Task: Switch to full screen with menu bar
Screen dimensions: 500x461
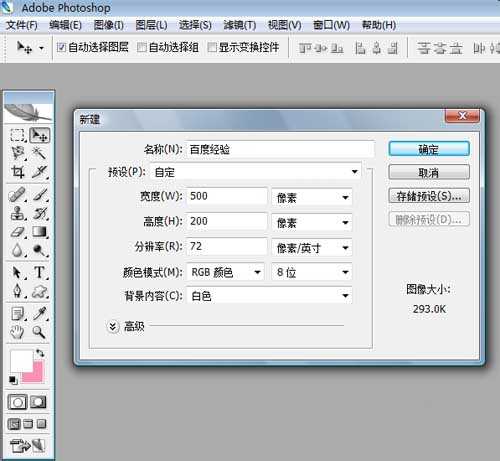Action: pyautogui.click(x=28, y=424)
